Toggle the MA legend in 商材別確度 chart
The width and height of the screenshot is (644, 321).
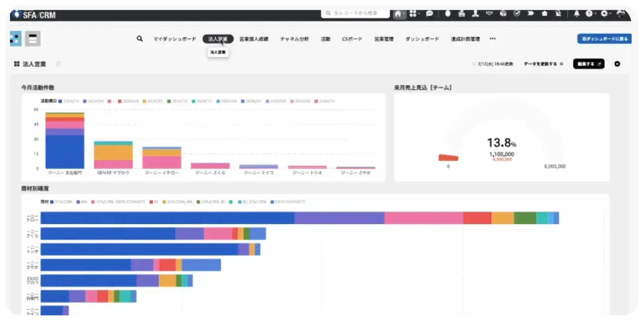pos(81,201)
